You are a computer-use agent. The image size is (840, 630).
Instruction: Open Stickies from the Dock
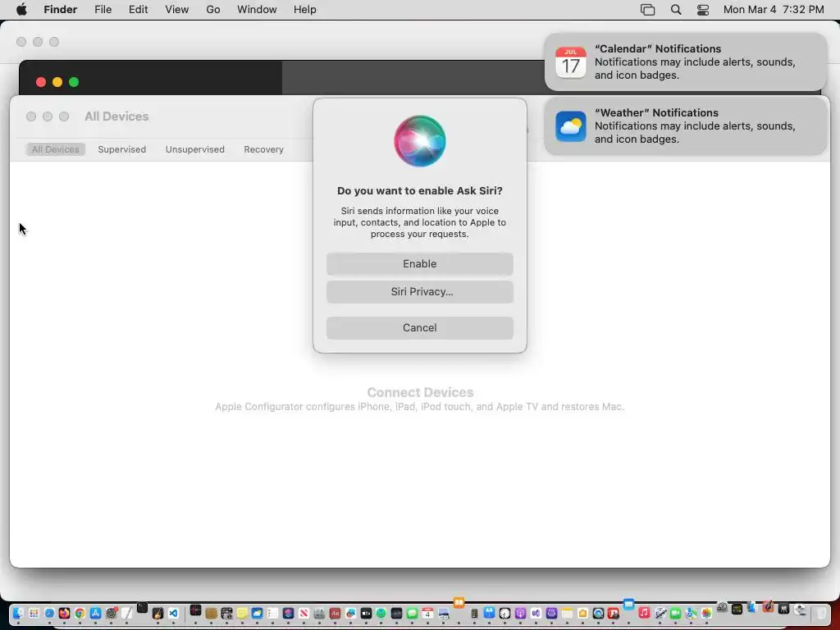click(x=242, y=614)
